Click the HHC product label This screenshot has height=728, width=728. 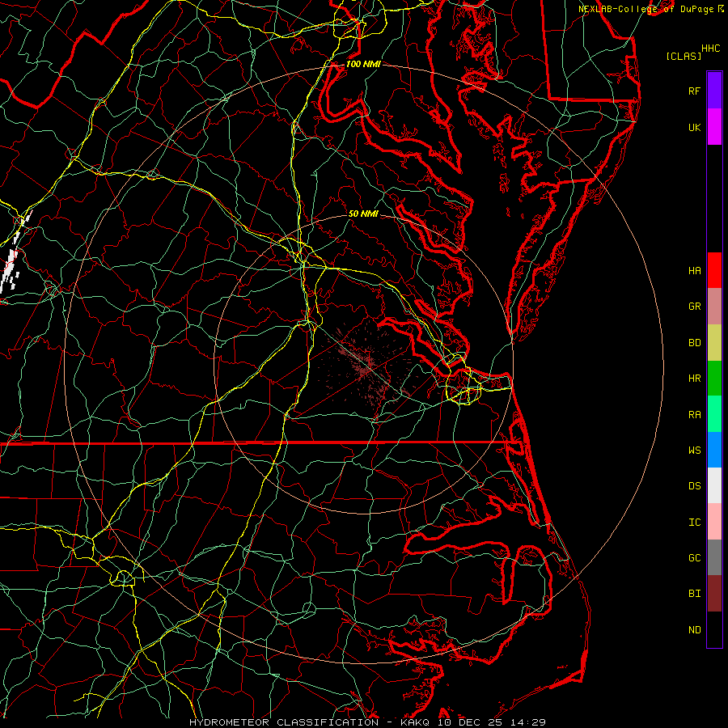tap(710, 49)
